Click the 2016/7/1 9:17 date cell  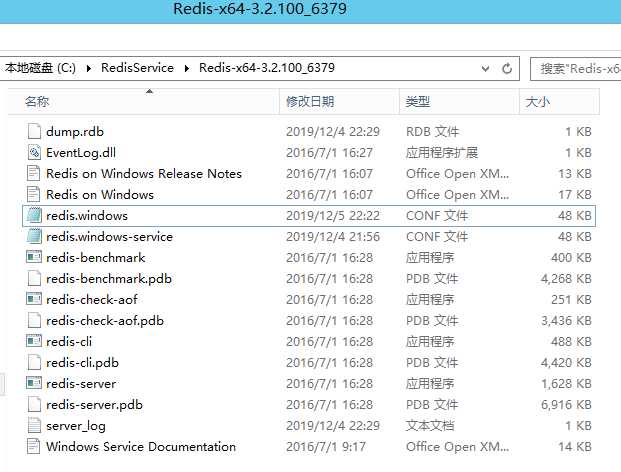(x=326, y=446)
